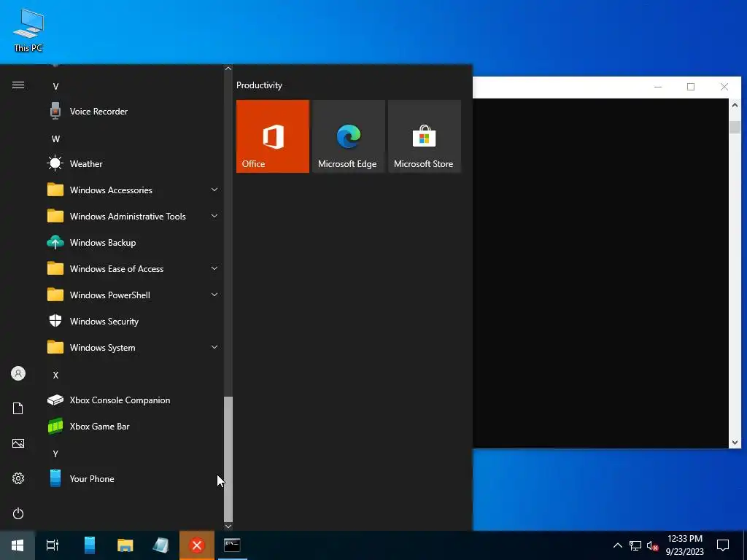Click the Y letter header
The width and height of the screenshot is (747, 560).
[55, 454]
